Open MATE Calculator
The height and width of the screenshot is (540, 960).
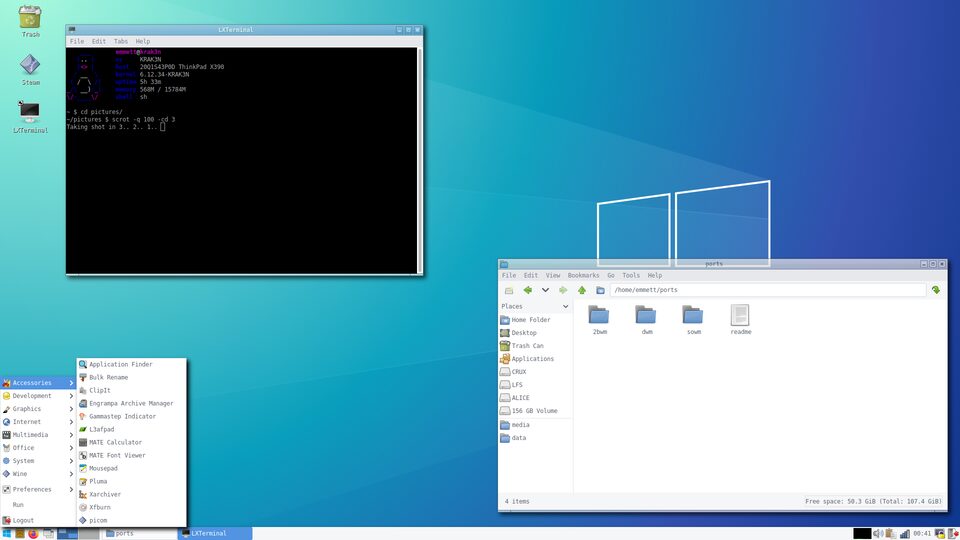(131, 443)
